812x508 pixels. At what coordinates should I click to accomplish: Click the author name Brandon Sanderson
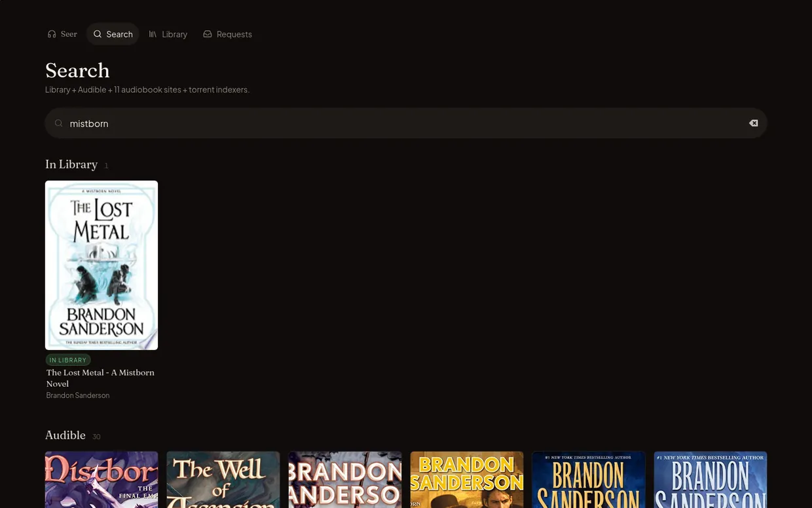pos(78,395)
